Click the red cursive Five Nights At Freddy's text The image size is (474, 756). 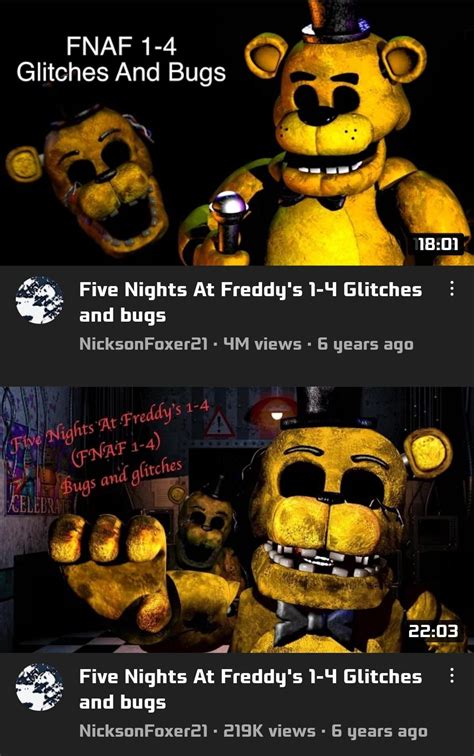pyautogui.click(x=111, y=424)
